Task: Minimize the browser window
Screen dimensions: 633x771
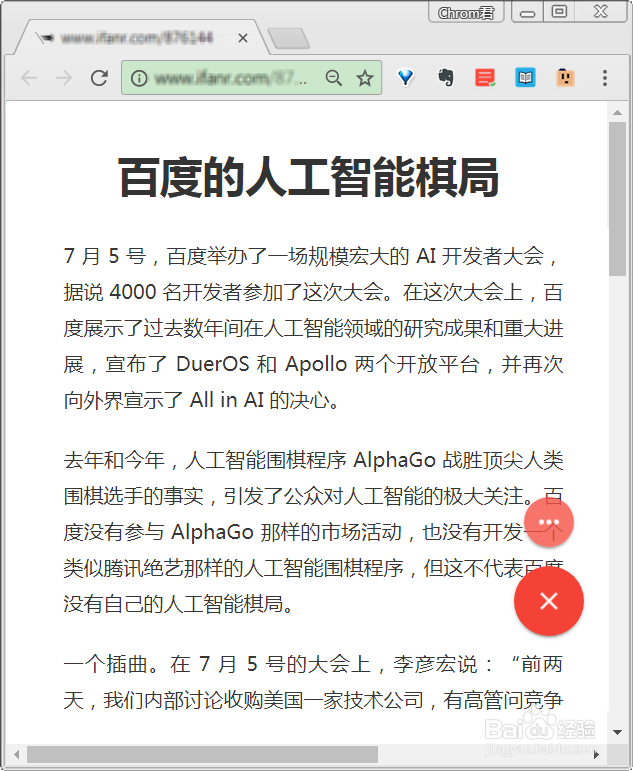Action: pos(528,13)
